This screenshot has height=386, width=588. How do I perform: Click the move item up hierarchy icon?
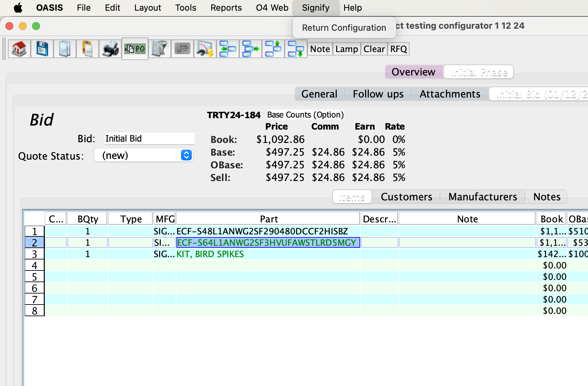click(273, 49)
